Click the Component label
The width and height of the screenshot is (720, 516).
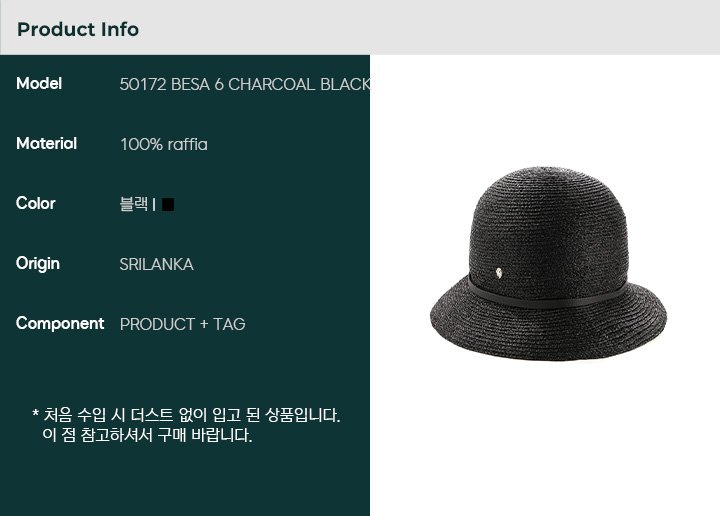pyautogui.click(x=60, y=324)
